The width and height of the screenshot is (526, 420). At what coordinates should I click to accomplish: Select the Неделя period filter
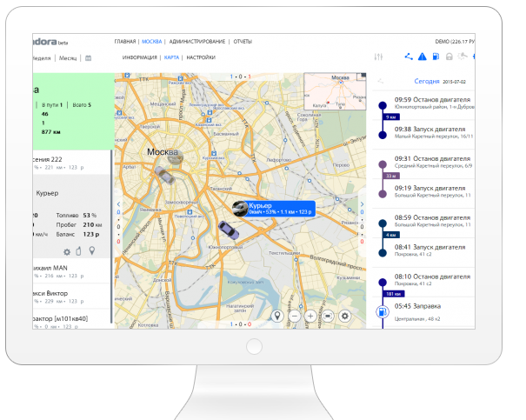42,58
